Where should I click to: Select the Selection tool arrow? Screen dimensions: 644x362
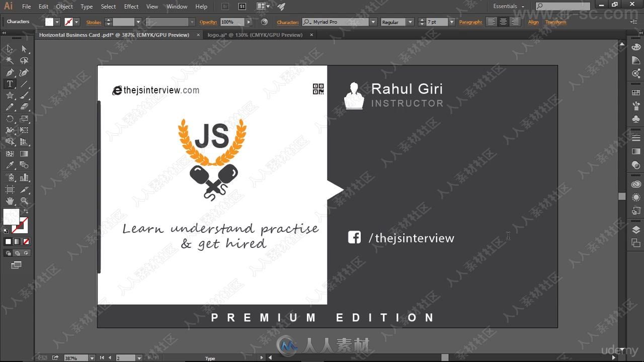coord(10,49)
